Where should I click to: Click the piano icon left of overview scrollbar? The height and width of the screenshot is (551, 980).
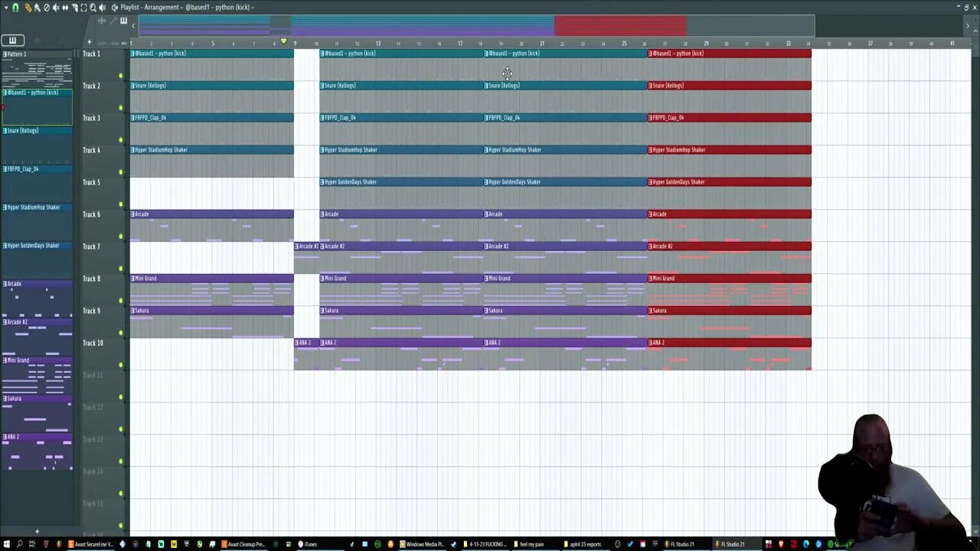(123, 21)
